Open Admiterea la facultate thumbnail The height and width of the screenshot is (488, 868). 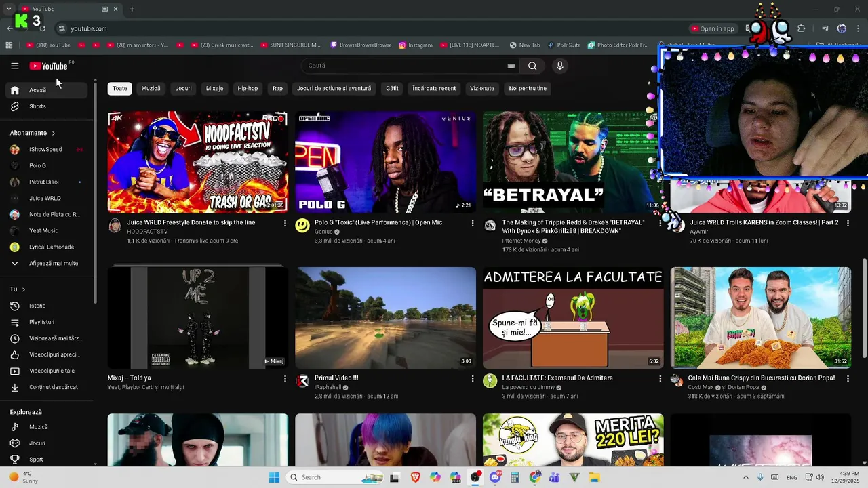pyautogui.click(x=573, y=317)
